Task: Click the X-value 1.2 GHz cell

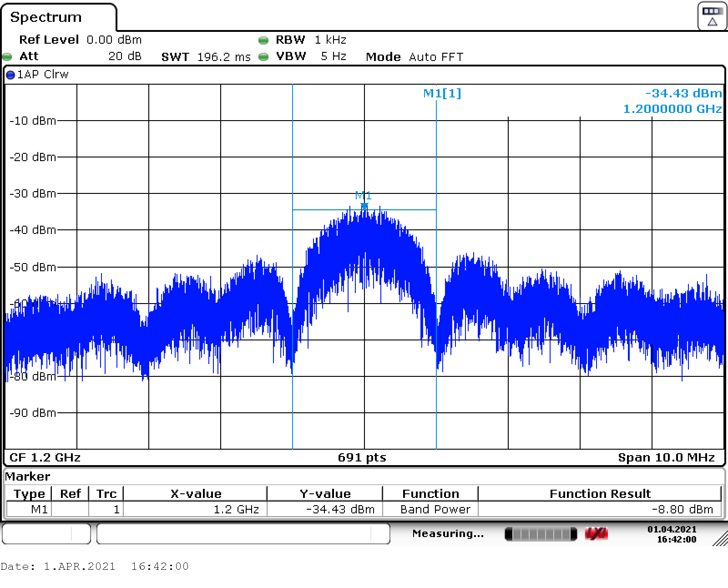Action: [195, 509]
